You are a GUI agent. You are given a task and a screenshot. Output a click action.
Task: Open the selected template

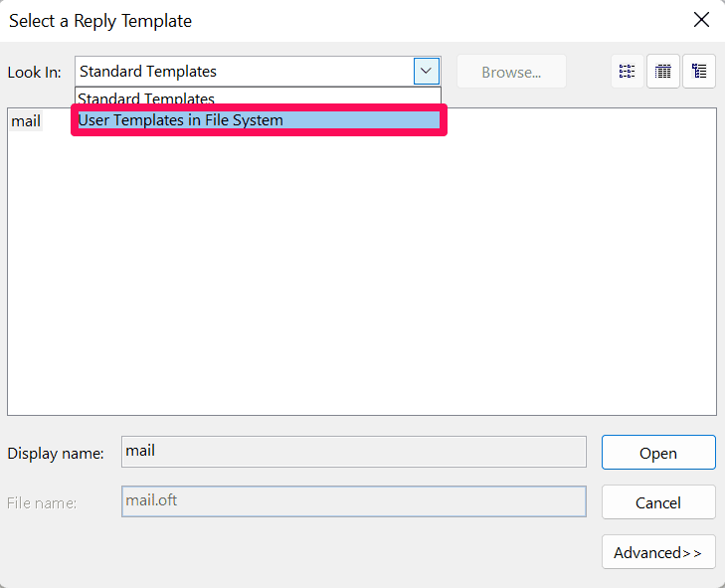pyautogui.click(x=657, y=453)
